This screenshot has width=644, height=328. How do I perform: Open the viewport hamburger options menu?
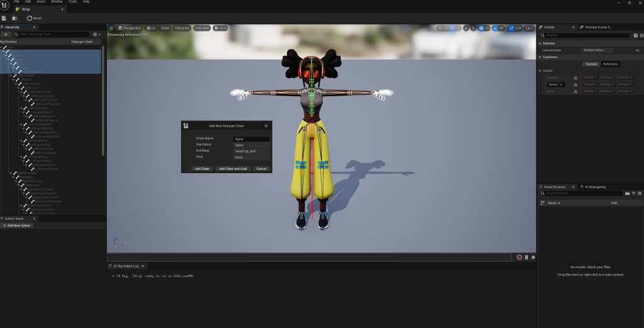pos(111,28)
